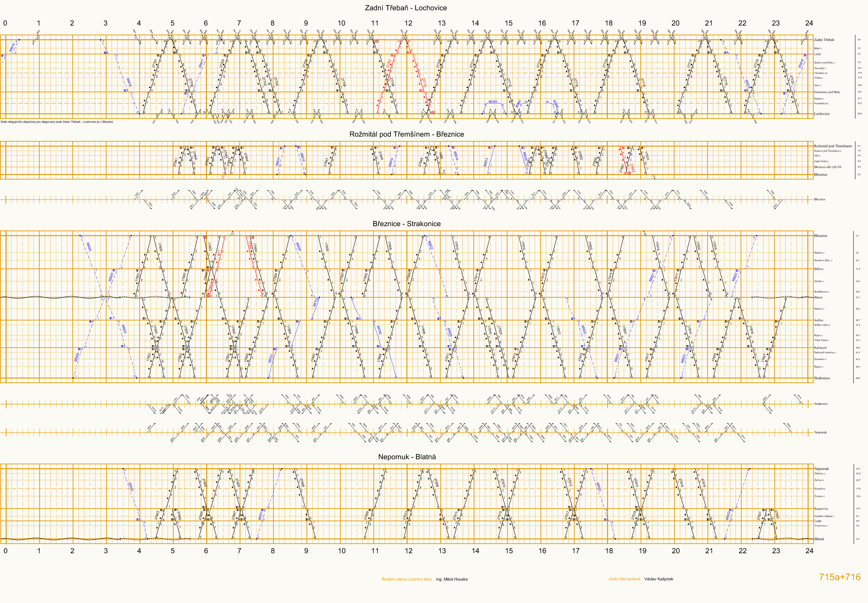
Task: Select the 'Radomyšl' station label
Action: tap(820, 348)
